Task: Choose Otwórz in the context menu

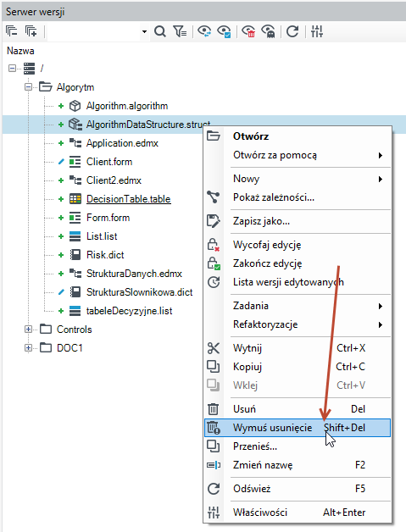Action: click(x=298, y=136)
